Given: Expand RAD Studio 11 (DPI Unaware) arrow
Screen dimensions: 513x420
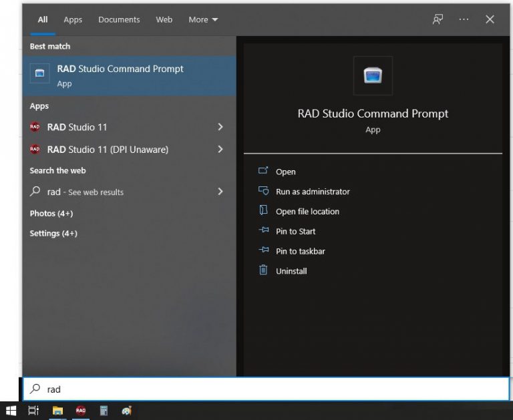Looking at the screenshot, I should (220, 150).
